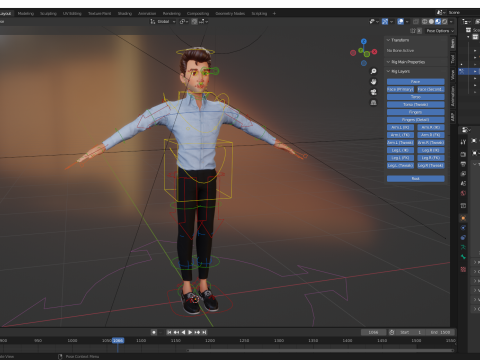The image size is (480, 360).
Task: Toggle the Torso rig layer
Action: coord(415,97)
